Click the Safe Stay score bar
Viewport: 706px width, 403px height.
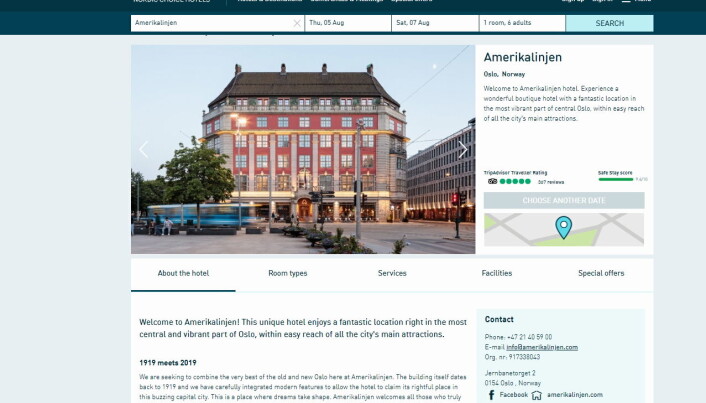[616, 180]
